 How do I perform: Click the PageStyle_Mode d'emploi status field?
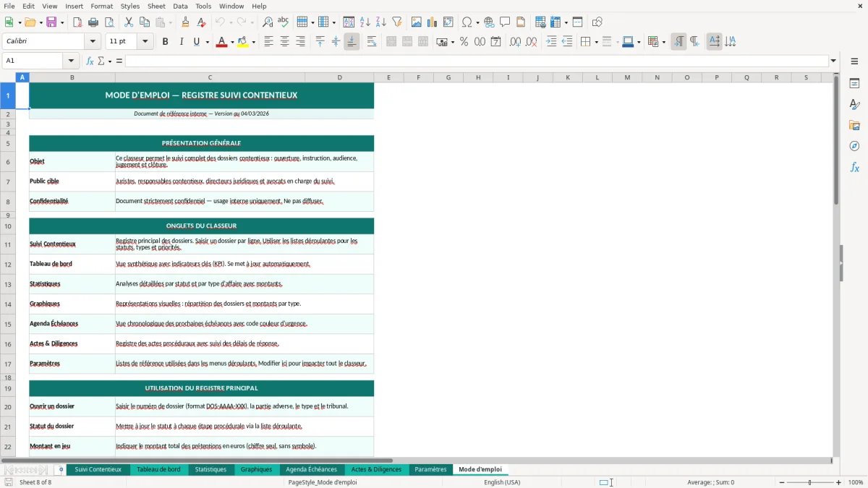[x=323, y=482]
